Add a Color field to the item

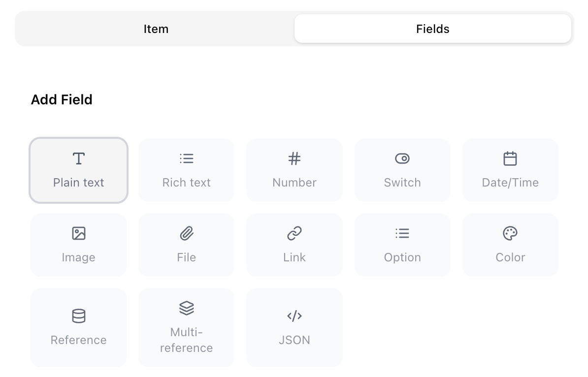510,245
